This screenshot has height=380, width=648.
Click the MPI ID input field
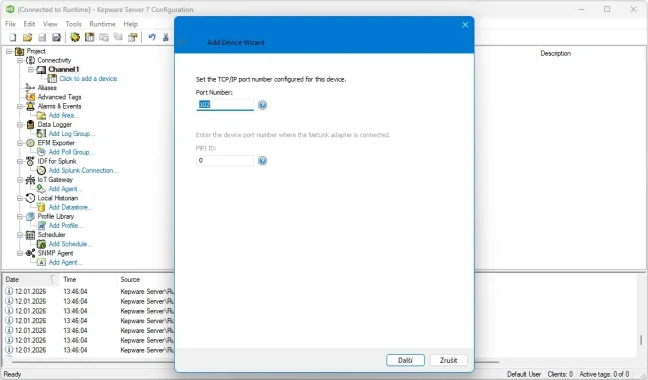click(x=225, y=160)
